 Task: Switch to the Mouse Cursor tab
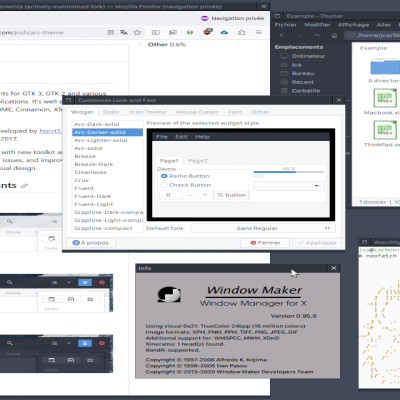pyautogui.click(x=197, y=112)
